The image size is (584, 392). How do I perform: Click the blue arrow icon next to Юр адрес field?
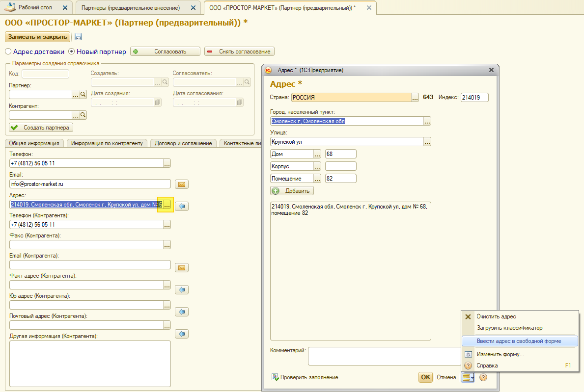(182, 312)
